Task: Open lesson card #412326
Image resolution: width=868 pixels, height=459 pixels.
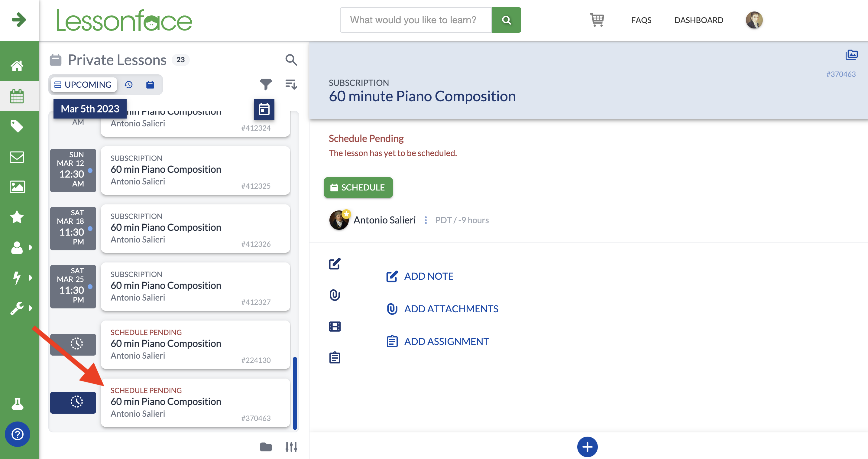Action: point(196,229)
